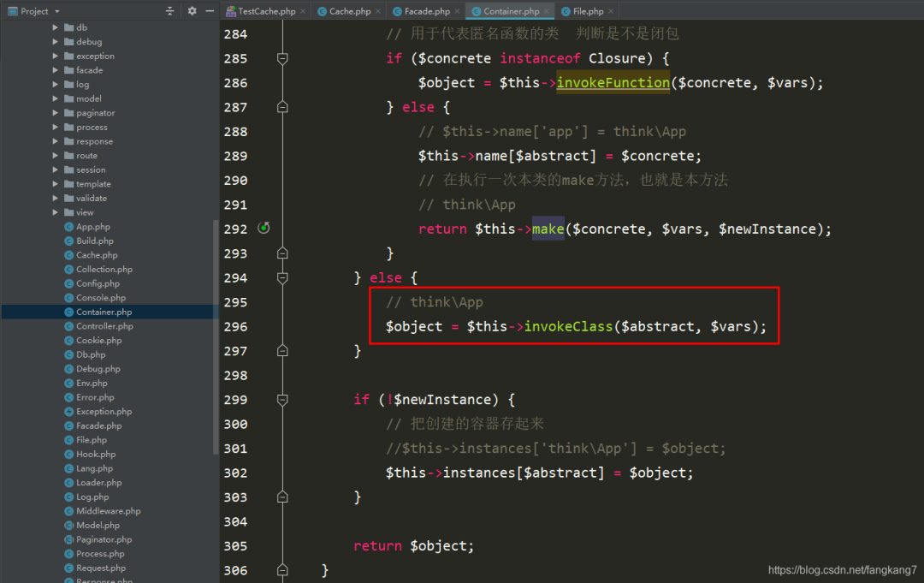Hide the Project tool window
The width and height of the screenshot is (924, 583).
click(x=210, y=11)
